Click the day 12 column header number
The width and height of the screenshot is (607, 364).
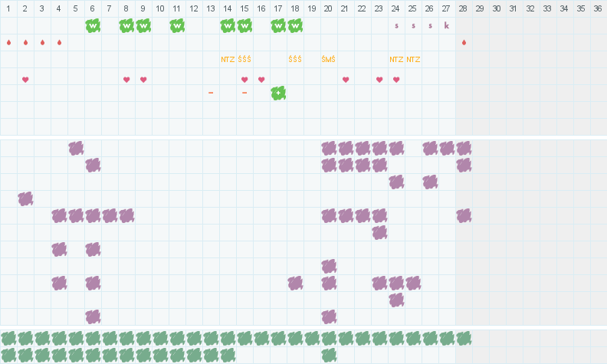coord(194,8)
